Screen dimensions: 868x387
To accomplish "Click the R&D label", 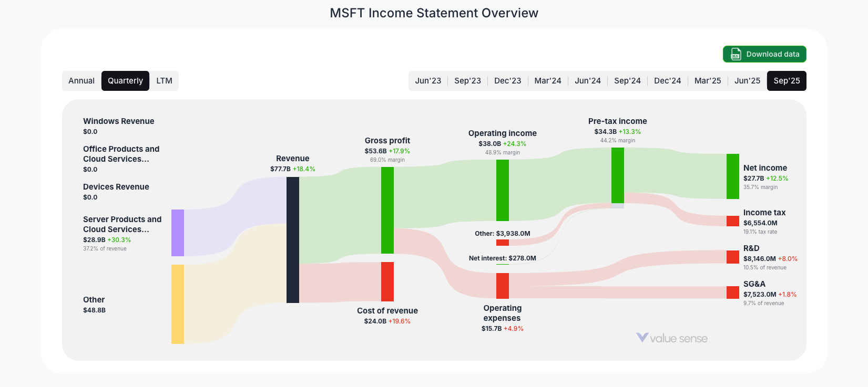I will tap(751, 248).
